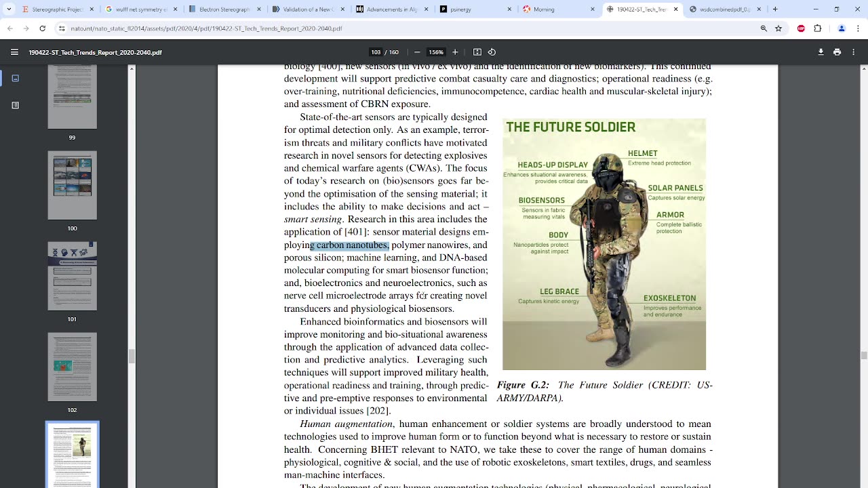Image resolution: width=868 pixels, height=488 pixels.
Task: Switch to the wsdcombinedpdf tab
Action: coord(725,9)
